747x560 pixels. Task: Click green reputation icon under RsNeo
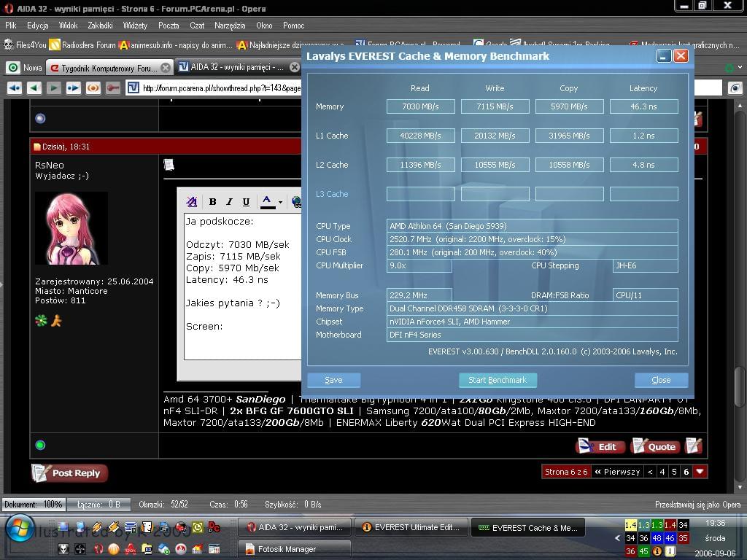(x=42, y=321)
